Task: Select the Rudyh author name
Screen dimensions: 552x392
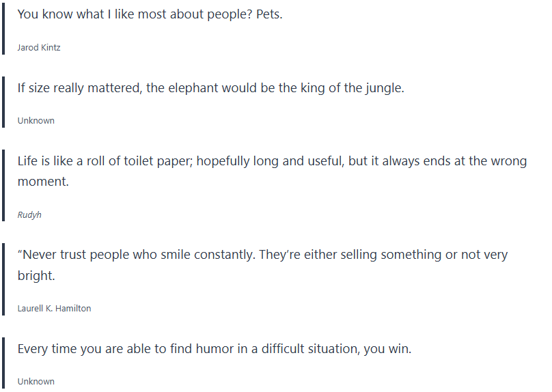Action: point(29,214)
